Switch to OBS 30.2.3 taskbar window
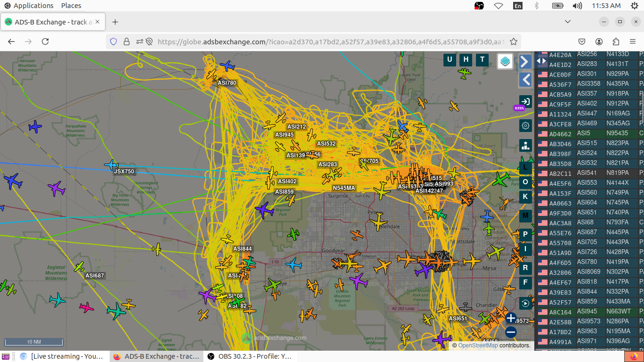Viewport: 644px width, 362px height. click(250, 356)
